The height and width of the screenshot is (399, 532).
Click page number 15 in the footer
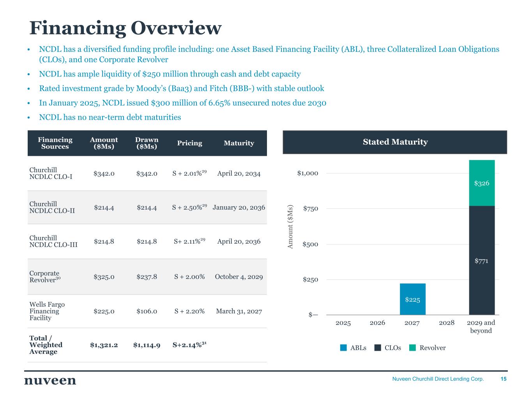pos(504,379)
